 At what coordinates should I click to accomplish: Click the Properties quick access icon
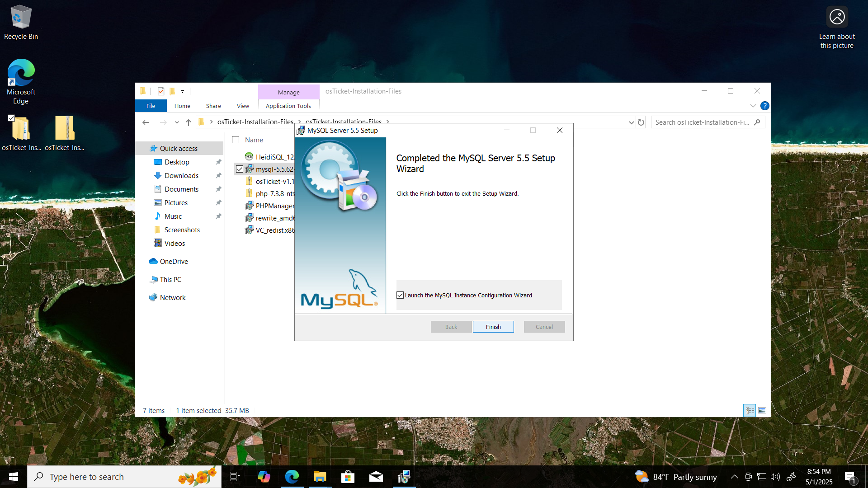[161, 91]
